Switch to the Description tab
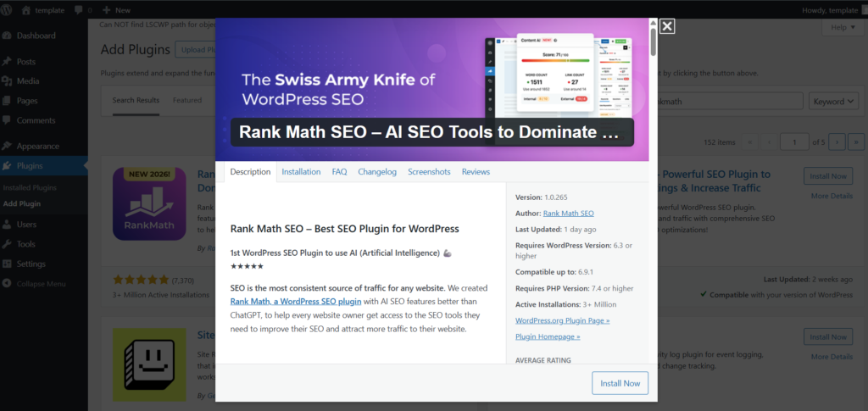Viewport: 868px width, 411px height. [250, 172]
